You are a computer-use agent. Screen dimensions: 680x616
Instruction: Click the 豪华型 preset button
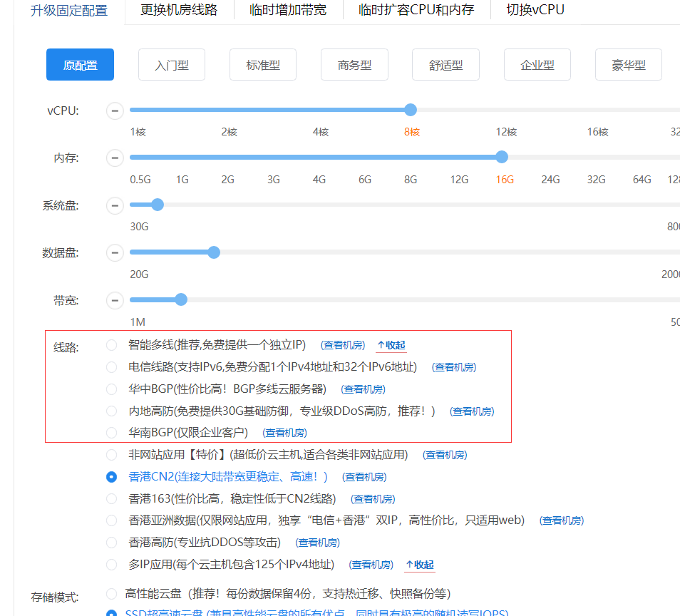(x=628, y=65)
